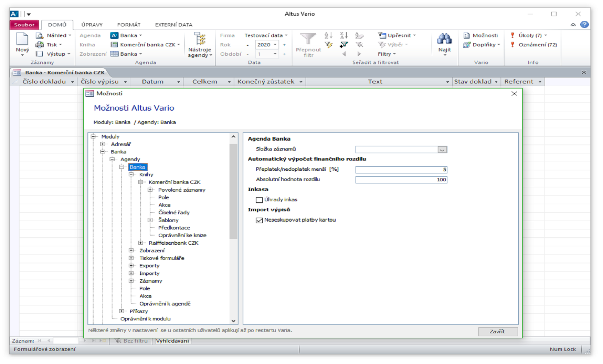Sort descending Z-A icon

tap(344, 35)
